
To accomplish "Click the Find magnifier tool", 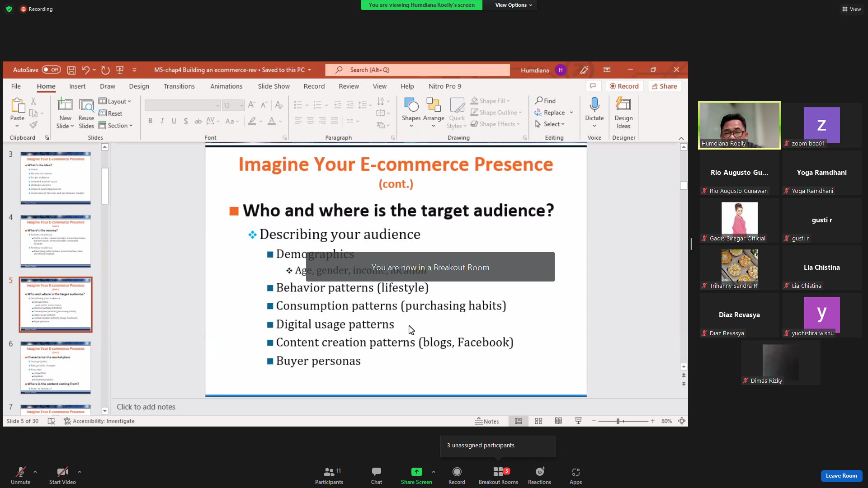I will (545, 101).
